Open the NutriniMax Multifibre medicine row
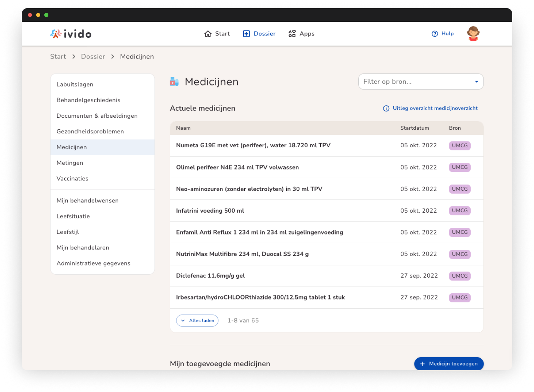534x392 pixels. pos(327,254)
